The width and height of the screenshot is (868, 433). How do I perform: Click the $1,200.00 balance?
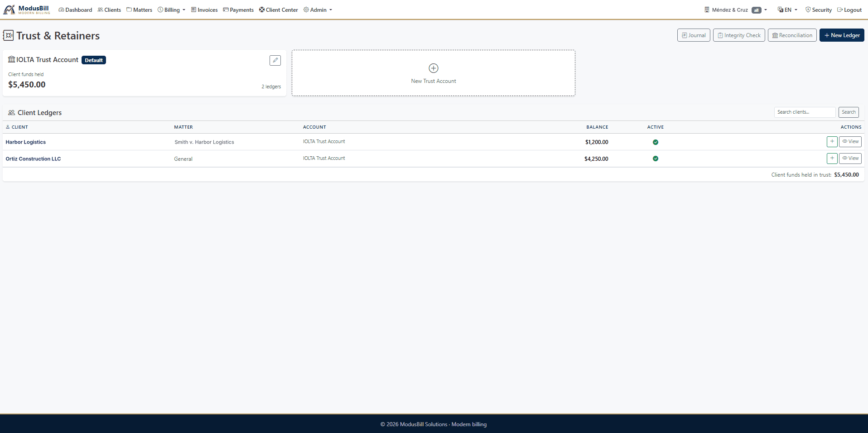coord(597,142)
